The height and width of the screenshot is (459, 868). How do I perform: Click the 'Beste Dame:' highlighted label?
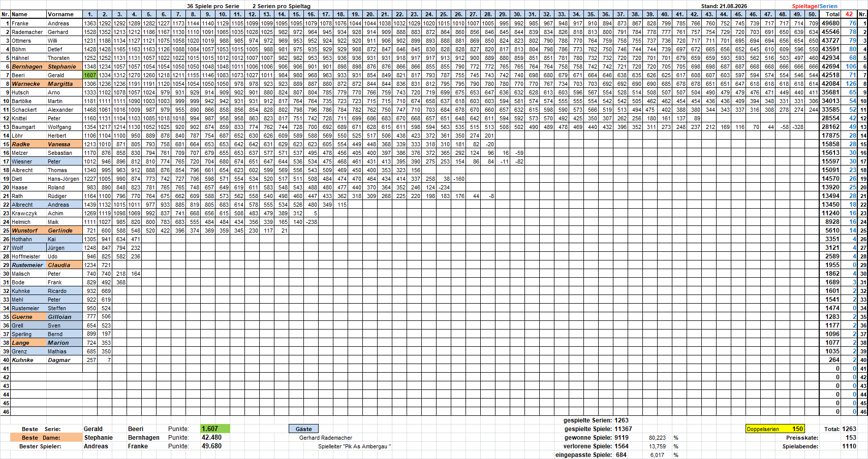(x=46, y=438)
